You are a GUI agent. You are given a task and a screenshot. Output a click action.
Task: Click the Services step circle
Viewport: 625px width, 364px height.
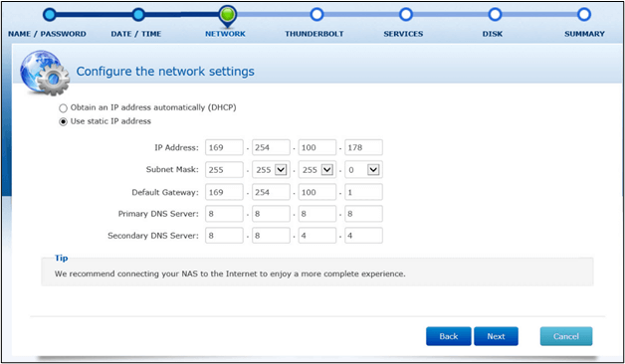point(406,15)
